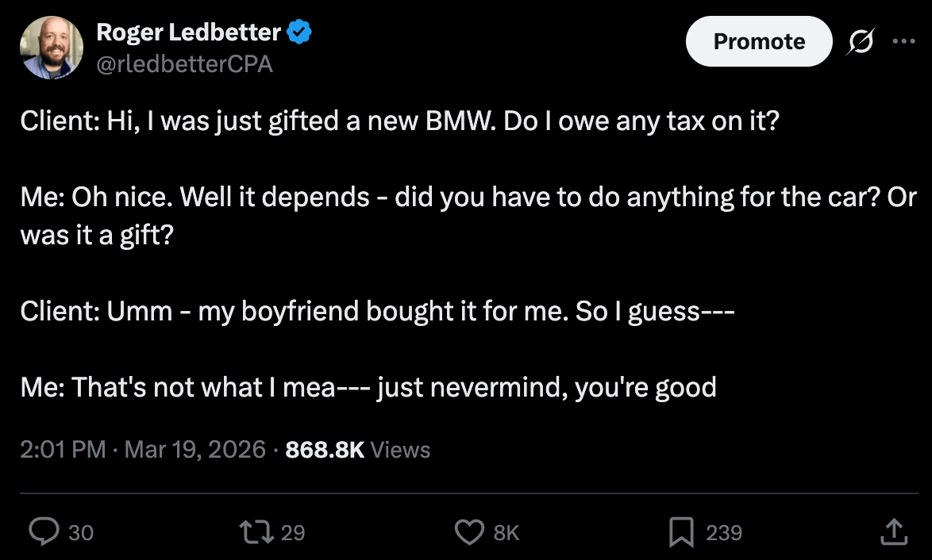
Task: Click the Mar 19, 2026 date
Action: pyautogui.click(x=195, y=450)
